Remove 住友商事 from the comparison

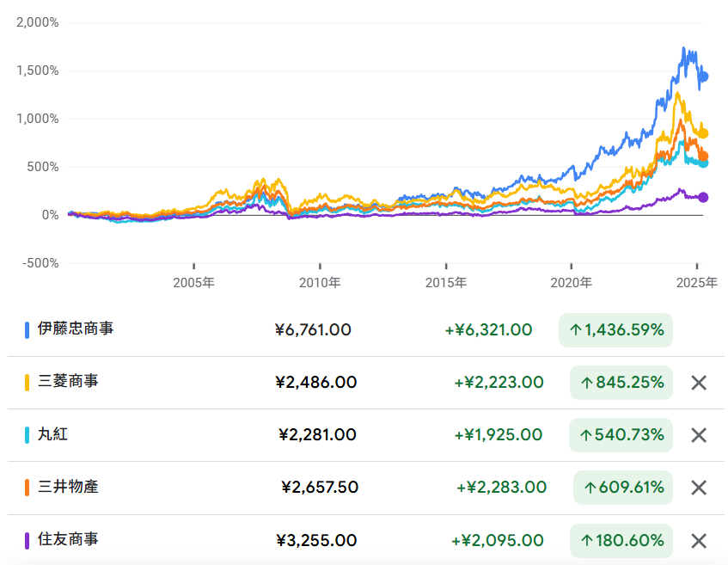[699, 541]
